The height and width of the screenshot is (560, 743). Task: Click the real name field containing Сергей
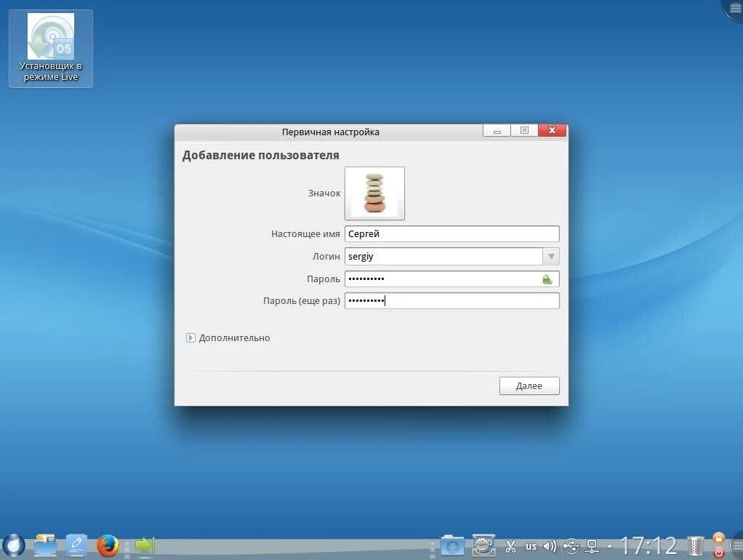pos(452,233)
